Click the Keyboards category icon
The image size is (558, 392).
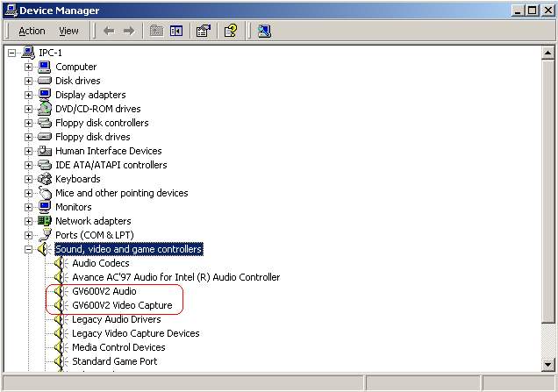tap(45, 179)
